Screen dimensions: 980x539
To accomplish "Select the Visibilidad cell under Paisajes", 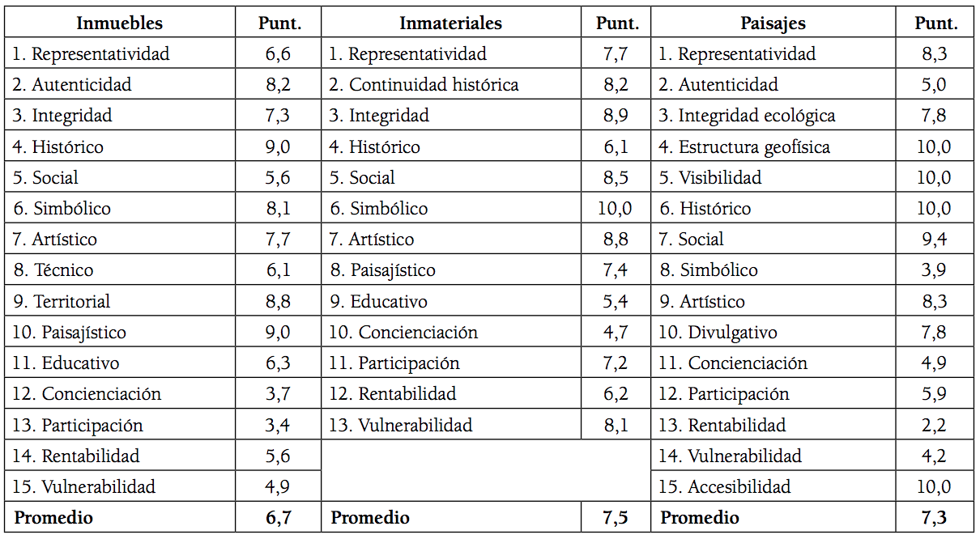I will pos(709,178).
